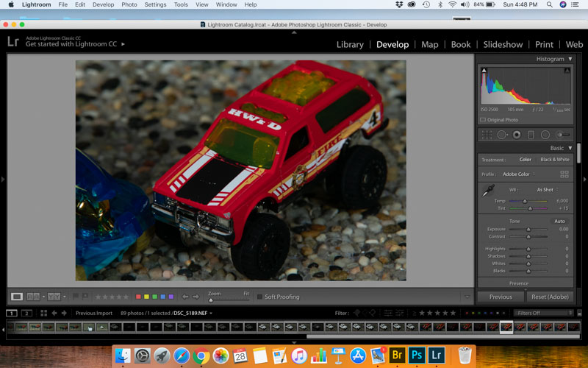Open the Develop menu in menu bar

pos(103,4)
